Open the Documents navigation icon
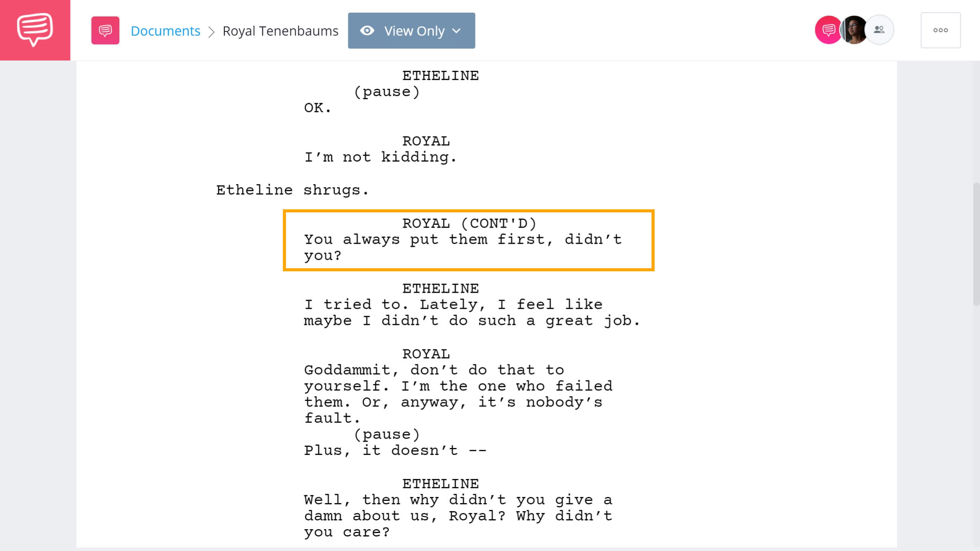980x551 pixels. [x=105, y=30]
